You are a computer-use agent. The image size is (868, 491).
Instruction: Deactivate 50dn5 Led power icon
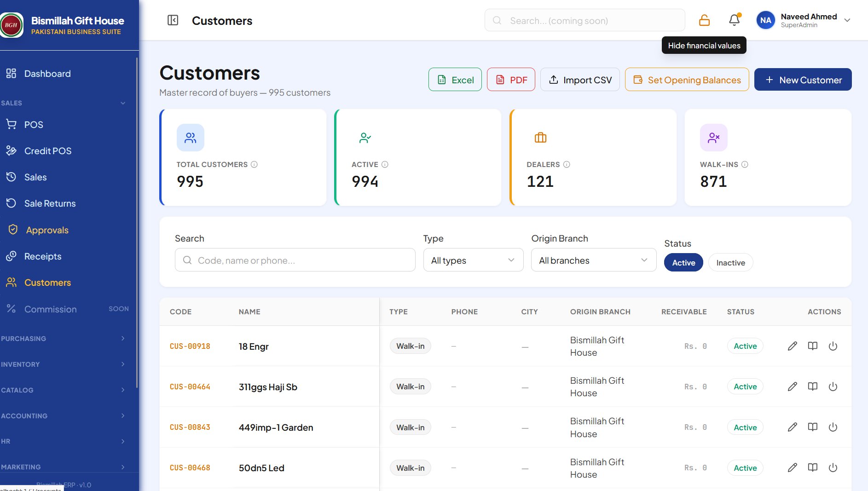coord(833,468)
